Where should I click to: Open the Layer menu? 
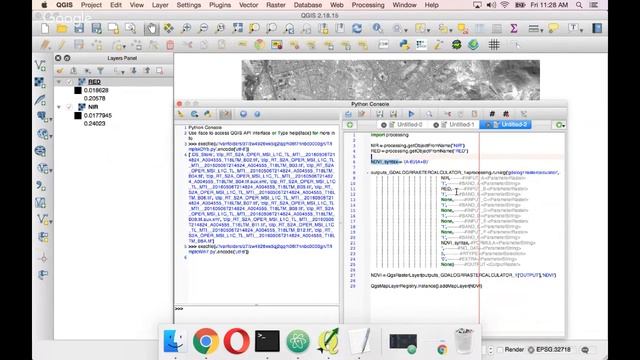[x=160, y=5]
